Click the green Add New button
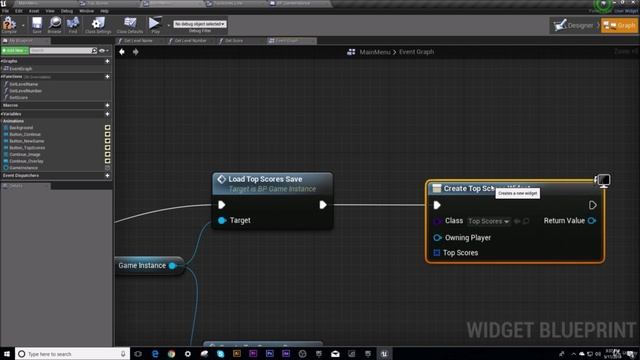640x360 pixels. tap(15, 51)
